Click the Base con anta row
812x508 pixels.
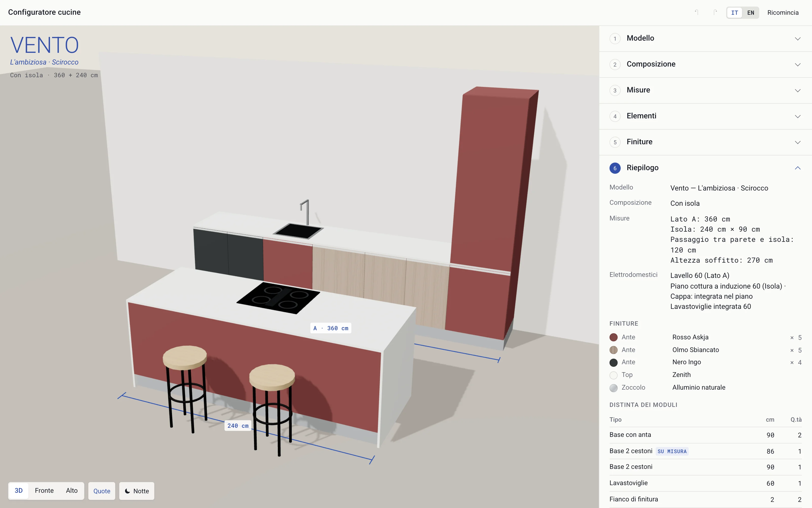(705, 435)
